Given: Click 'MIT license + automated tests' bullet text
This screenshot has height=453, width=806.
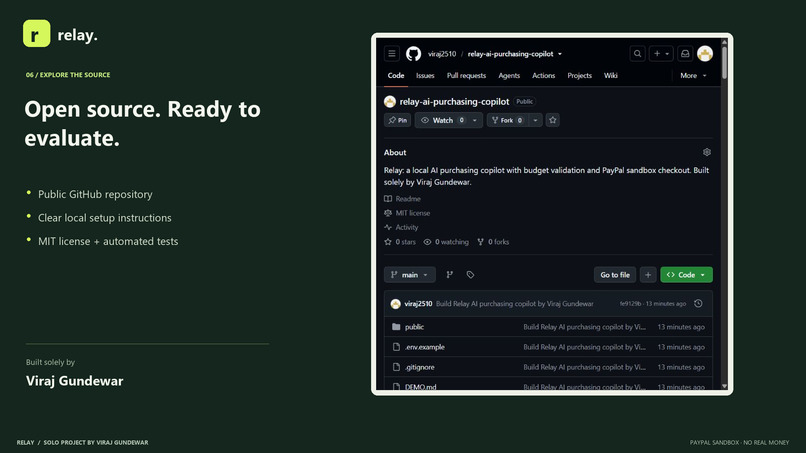Looking at the screenshot, I should [108, 241].
